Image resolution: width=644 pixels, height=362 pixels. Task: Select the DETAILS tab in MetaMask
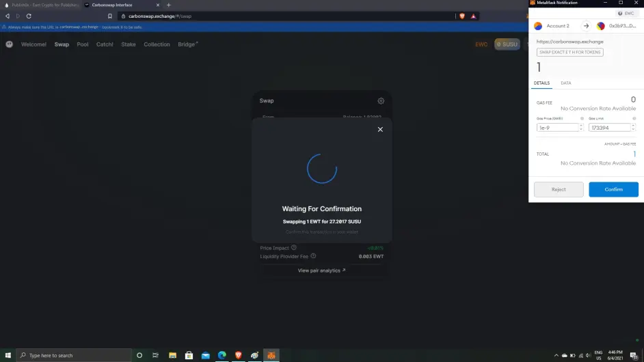coord(541,83)
